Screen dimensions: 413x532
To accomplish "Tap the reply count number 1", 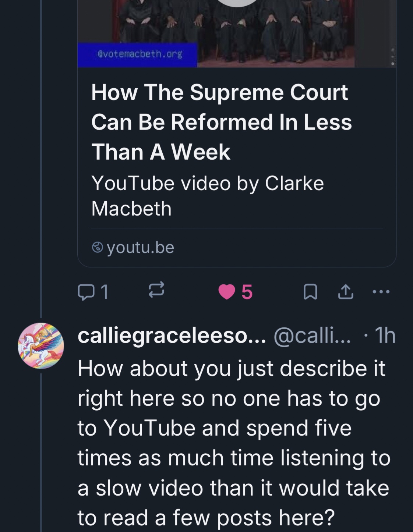I will (x=105, y=292).
